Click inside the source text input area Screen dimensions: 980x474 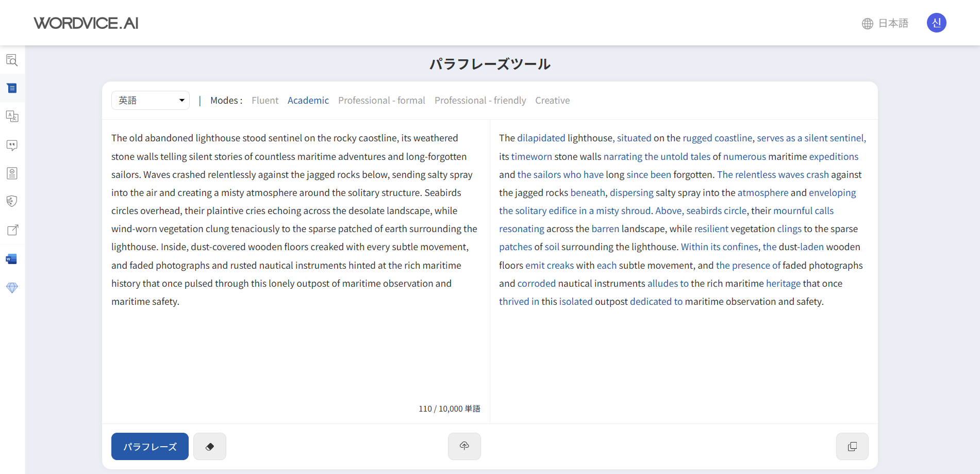[294, 232]
